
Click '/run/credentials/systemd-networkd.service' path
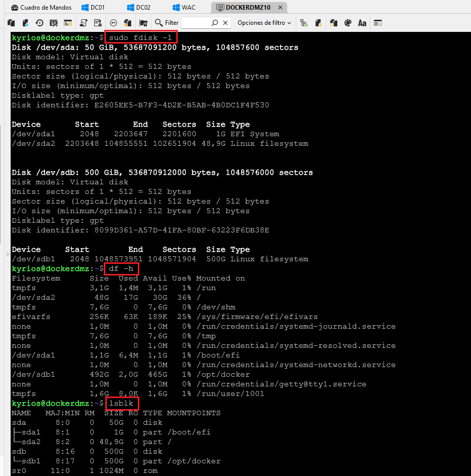pyautogui.click(x=296, y=365)
